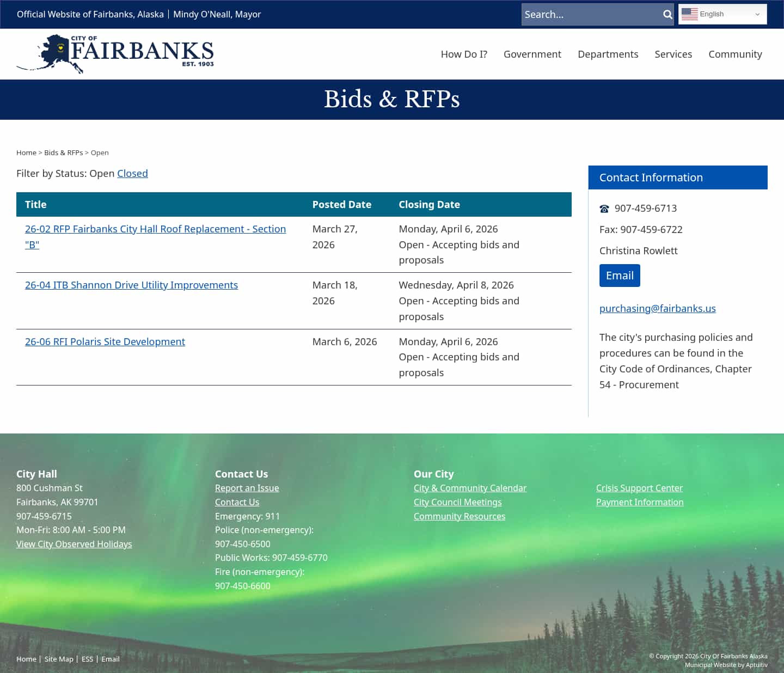Click the City of Fairbanks logo

[x=114, y=53]
